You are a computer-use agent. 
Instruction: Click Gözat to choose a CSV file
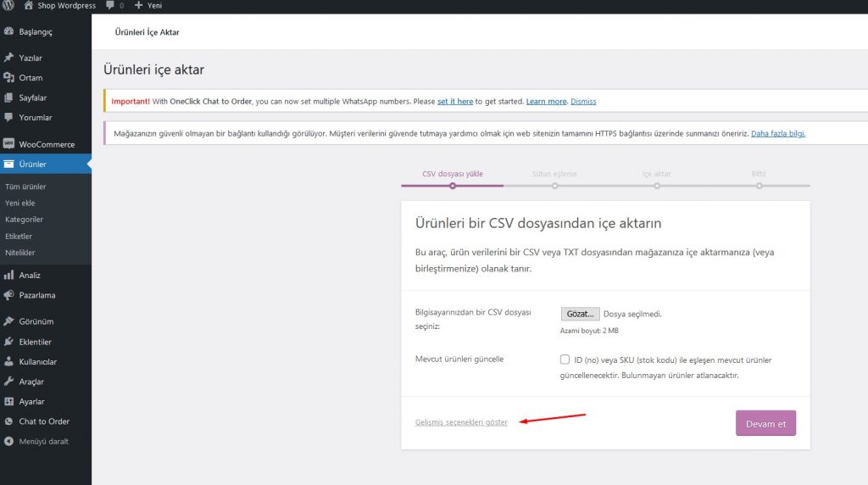tap(580, 314)
